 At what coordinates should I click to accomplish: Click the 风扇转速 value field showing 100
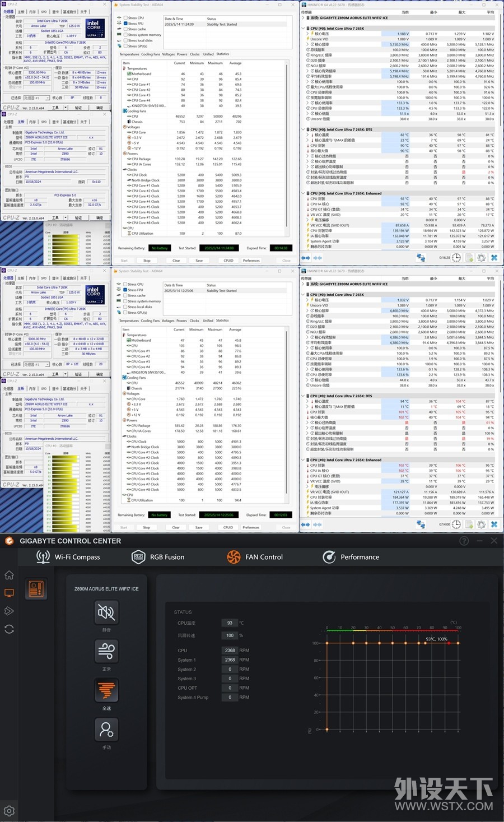point(230,635)
